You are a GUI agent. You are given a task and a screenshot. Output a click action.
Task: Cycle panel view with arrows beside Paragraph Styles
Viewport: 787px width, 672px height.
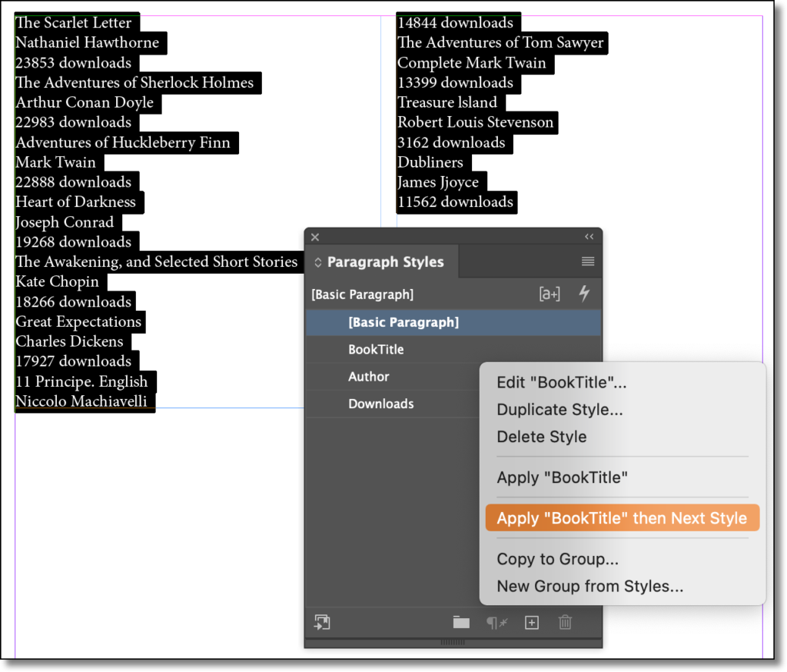coord(317,262)
